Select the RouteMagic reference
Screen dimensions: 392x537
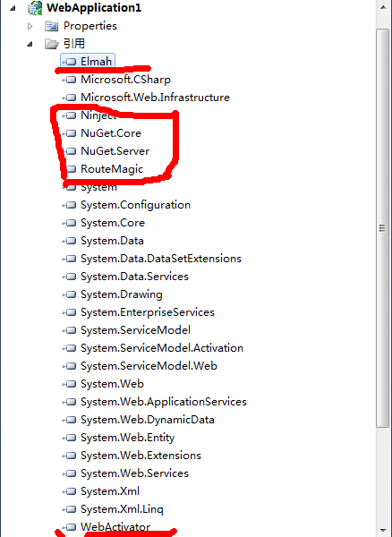[x=112, y=169]
